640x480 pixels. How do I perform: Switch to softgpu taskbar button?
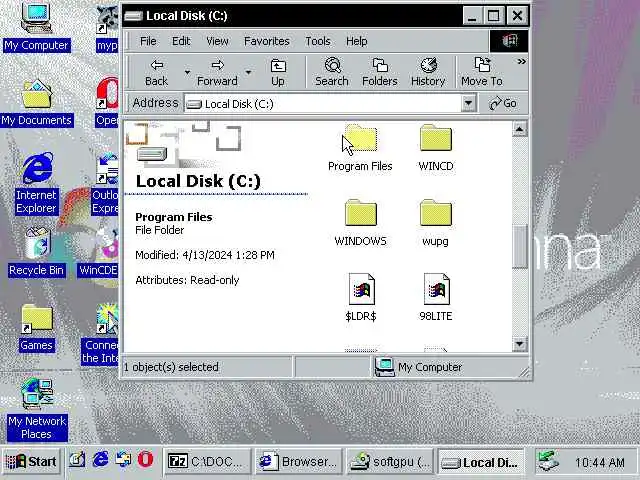[390, 462]
